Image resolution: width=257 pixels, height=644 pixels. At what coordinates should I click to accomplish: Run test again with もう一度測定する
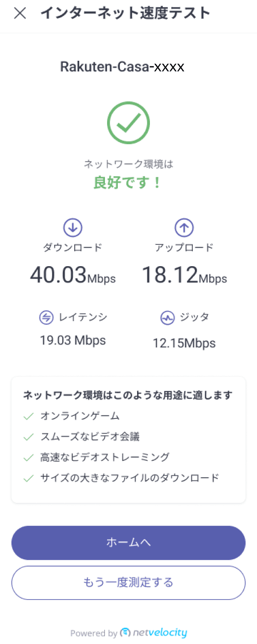coord(128,583)
